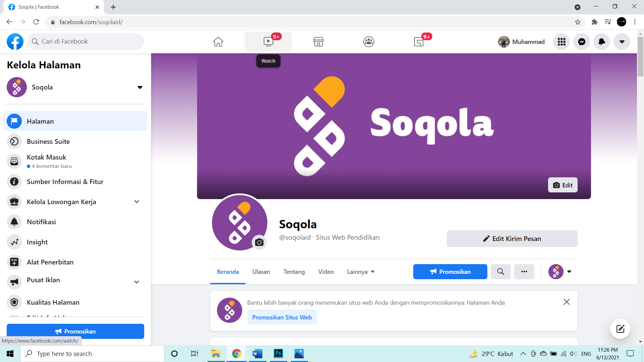The width and height of the screenshot is (644, 362).
Task: Expand the Soqola page switcher dropdown
Action: pos(140,87)
